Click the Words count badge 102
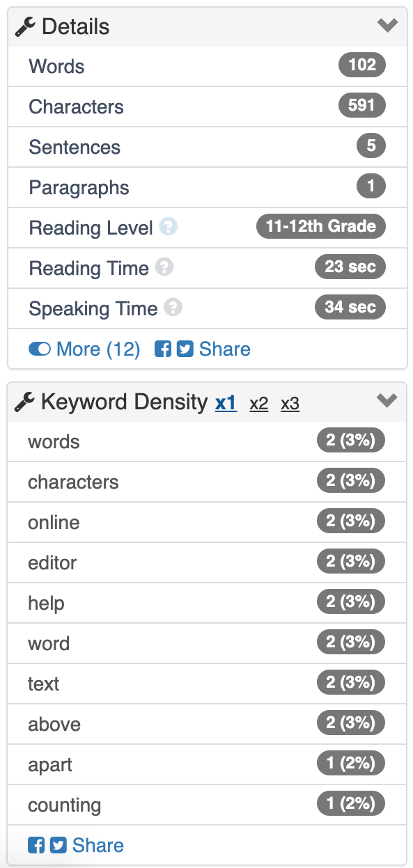Viewport: 413px width, 868px height. point(362,65)
